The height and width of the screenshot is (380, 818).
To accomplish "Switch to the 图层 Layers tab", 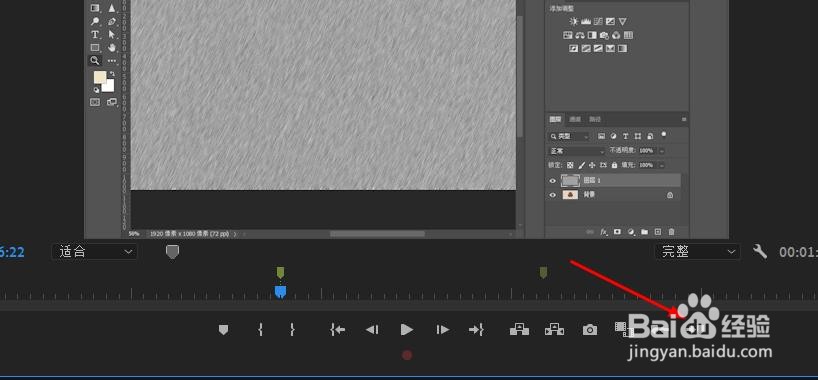I will 556,119.
